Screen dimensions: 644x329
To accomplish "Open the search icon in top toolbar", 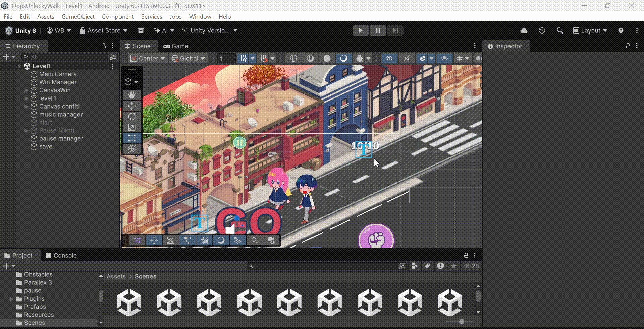I will [560, 30].
